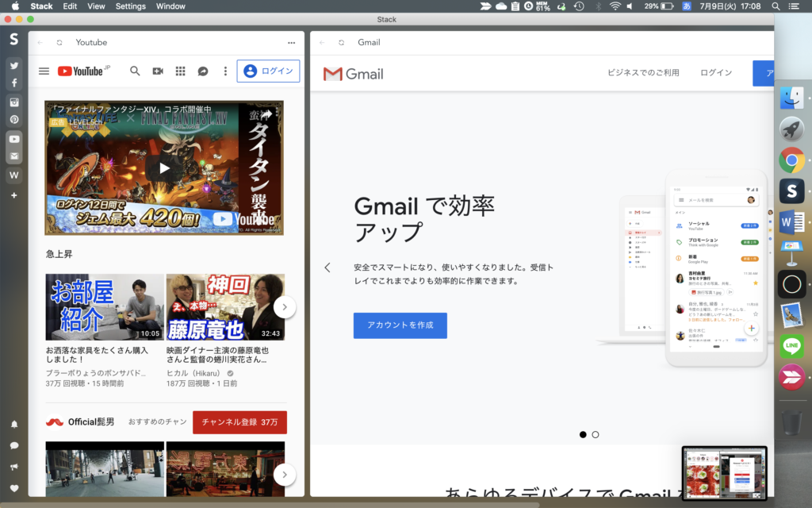Open Pinterest in the Stack sidebar
The height and width of the screenshot is (508, 812).
pyautogui.click(x=14, y=120)
